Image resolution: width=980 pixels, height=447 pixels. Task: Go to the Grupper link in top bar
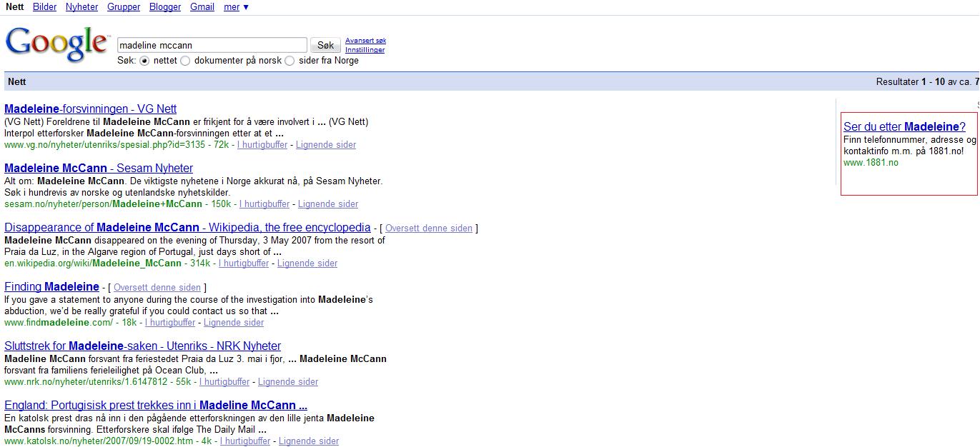(124, 7)
